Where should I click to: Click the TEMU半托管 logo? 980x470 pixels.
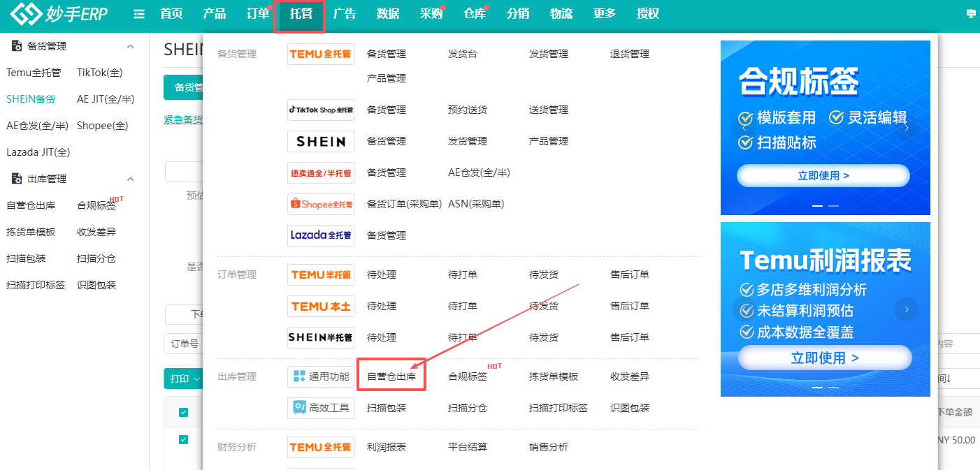click(321, 274)
